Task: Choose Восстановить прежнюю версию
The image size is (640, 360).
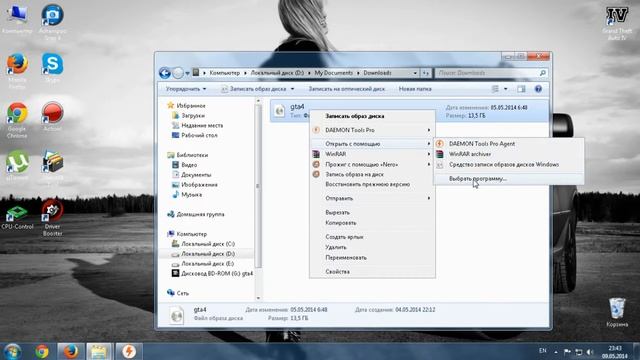Action: pos(372,184)
